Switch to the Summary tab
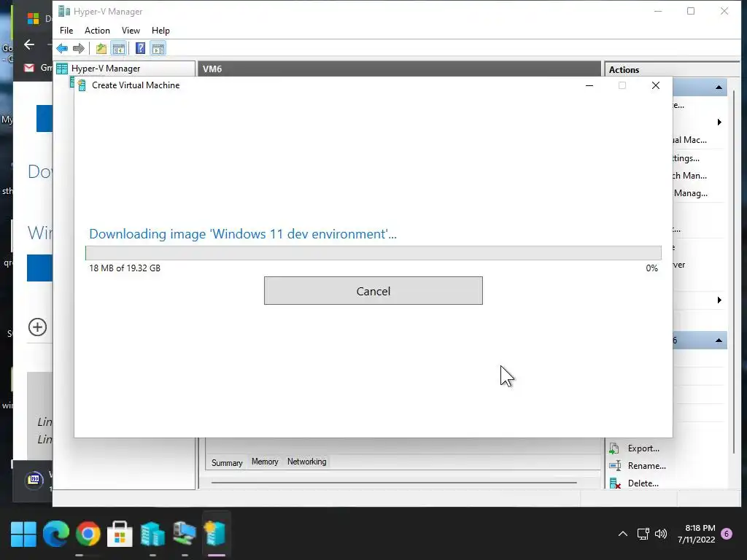Image resolution: width=747 pixels, height=560 pixels. (227, 462)
